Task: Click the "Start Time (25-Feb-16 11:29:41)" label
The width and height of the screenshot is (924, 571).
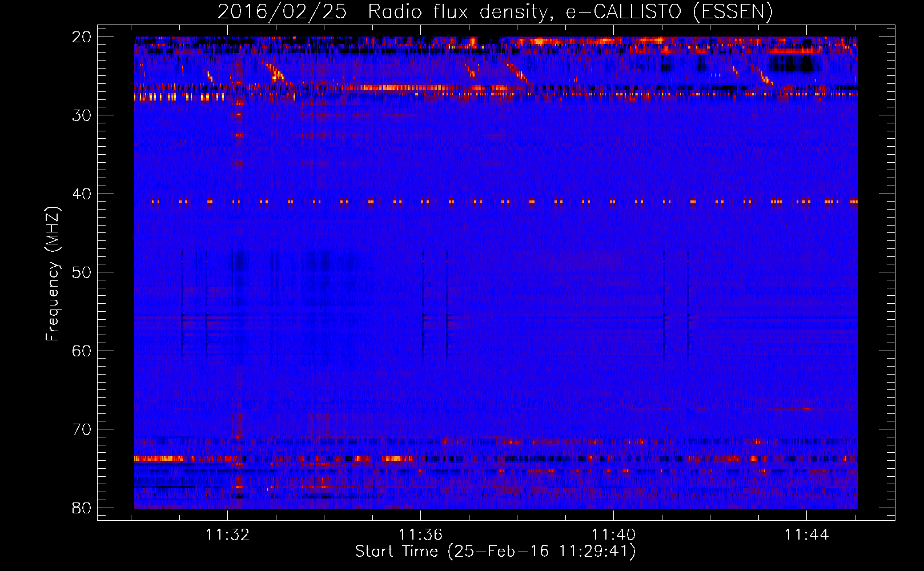Action: point(495,552)
